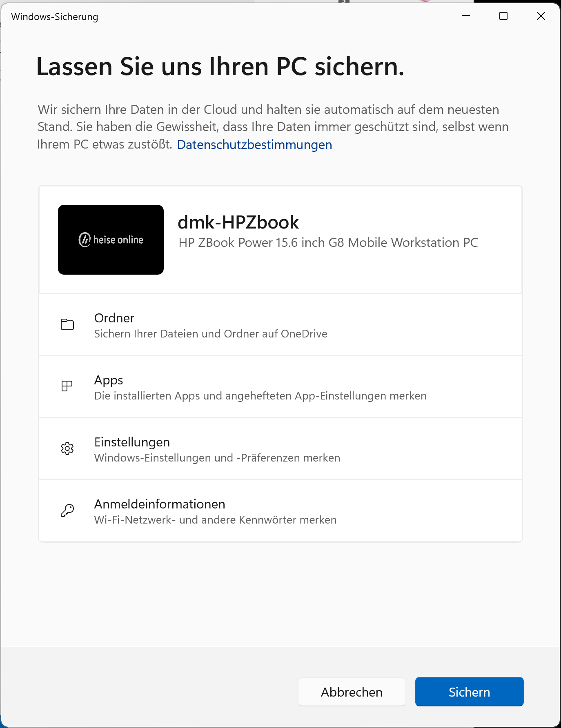
Task: Click the gear icon for Einstellungen
Action: click(x=67, y=448)
